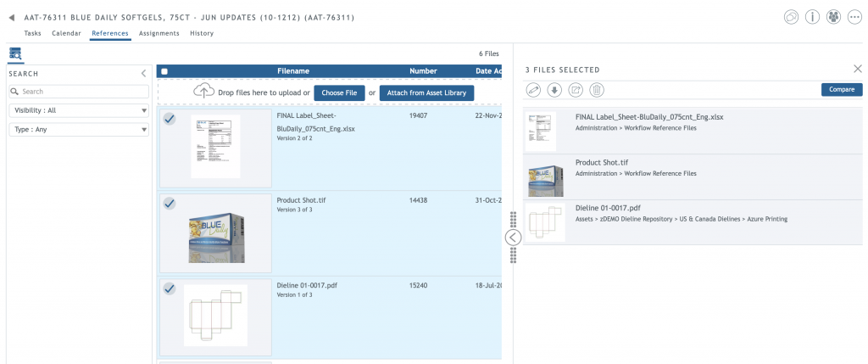Screen dimensions: 868x364
Task: Open the Visibility : All dropdown
Action: point(79,110)
